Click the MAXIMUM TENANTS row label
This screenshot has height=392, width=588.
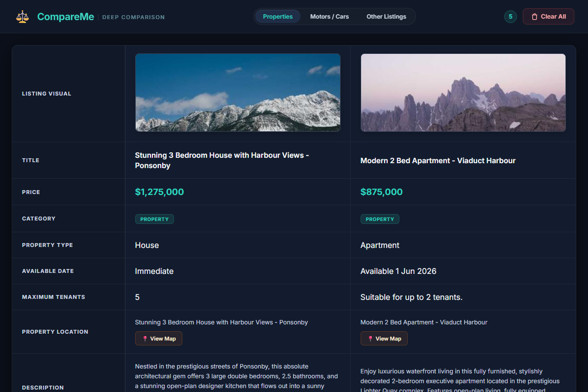[53, 297]
